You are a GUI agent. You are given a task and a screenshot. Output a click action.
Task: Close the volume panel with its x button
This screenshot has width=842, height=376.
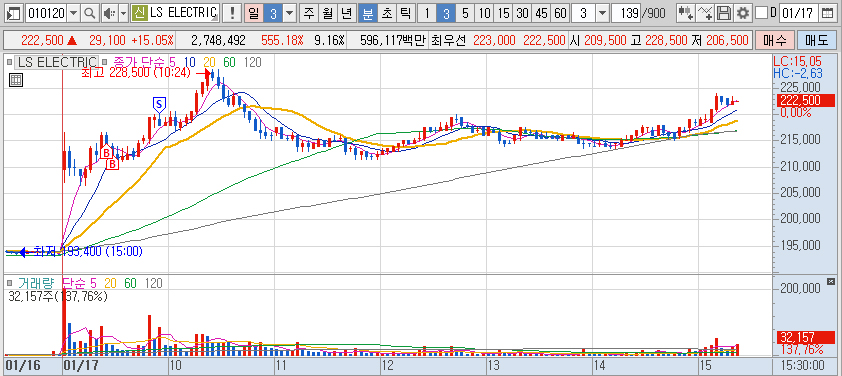coord(831,281)
